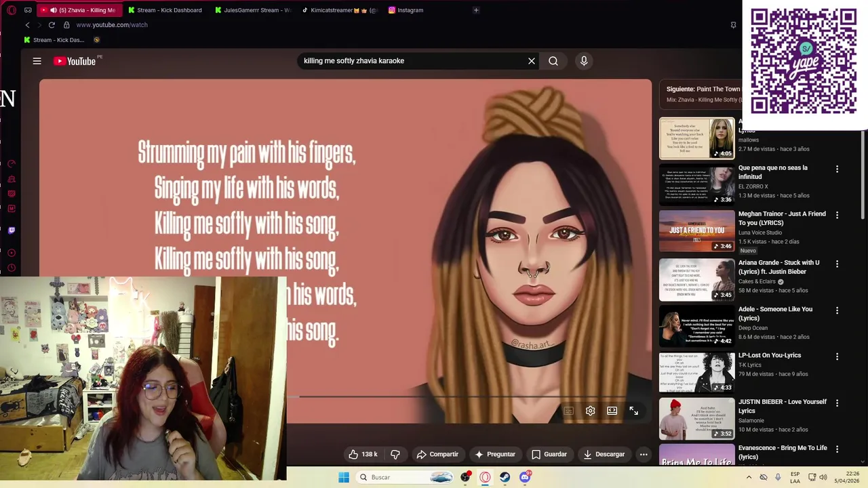
Task: Click the video progress bar
Action: click(468, 397)
